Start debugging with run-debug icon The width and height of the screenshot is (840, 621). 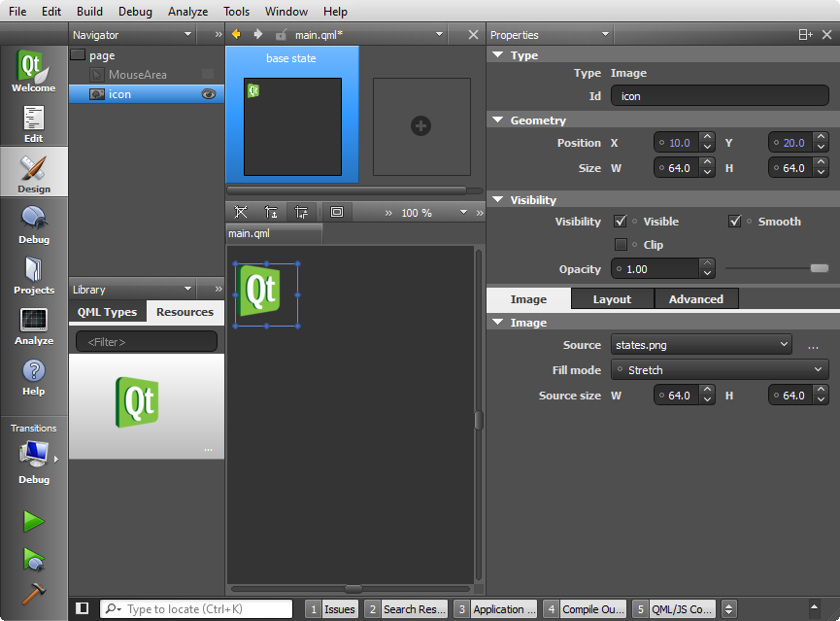(x=33, y=559)
